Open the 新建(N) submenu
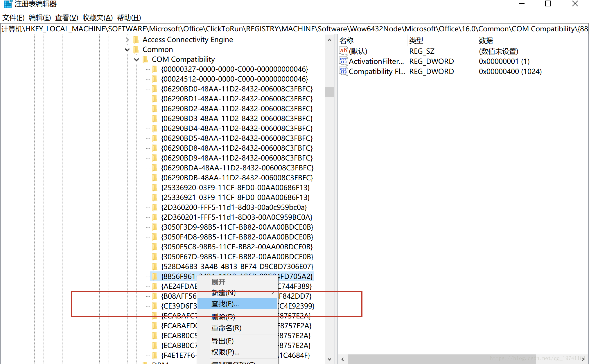Screen dimensions: 589x364 point(237,293)
